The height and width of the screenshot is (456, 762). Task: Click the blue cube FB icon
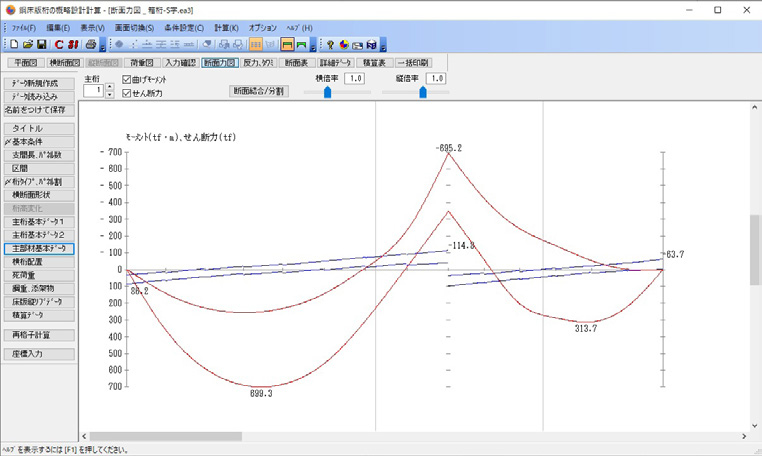click(372, 45)
